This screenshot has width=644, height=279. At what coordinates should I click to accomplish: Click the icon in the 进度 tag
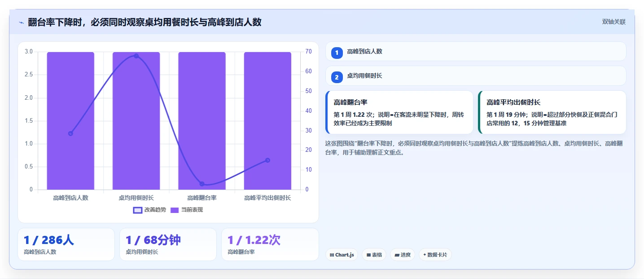(x=397, y=255)
